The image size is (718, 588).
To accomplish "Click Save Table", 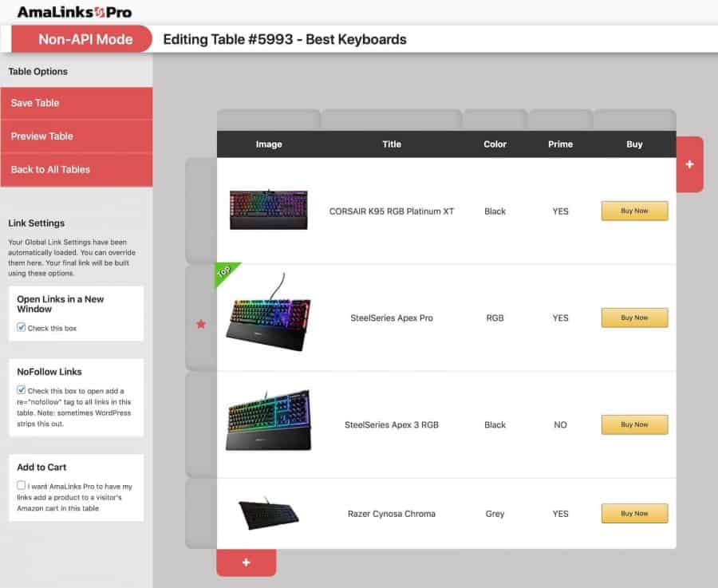I will pos(77,103).
